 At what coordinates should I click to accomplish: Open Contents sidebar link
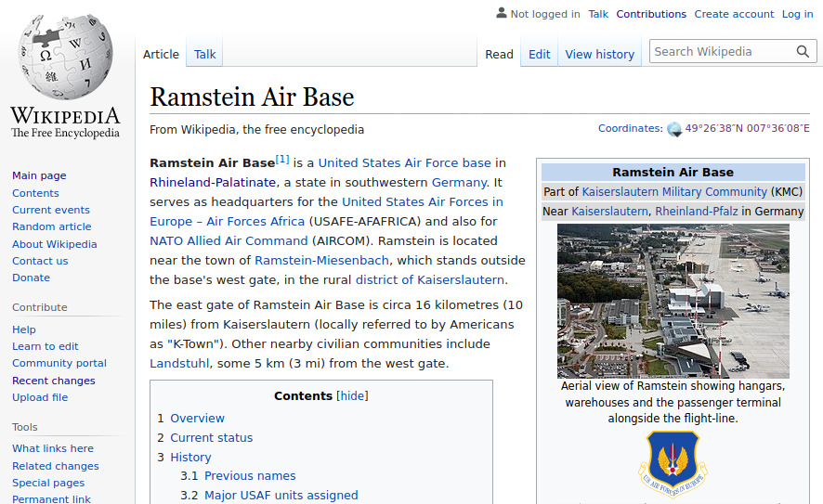click(35, 193)
